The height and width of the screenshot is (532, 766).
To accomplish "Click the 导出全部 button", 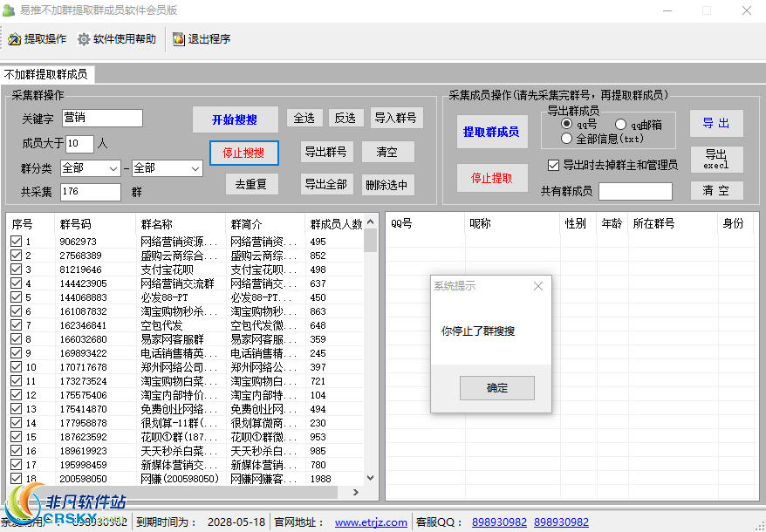I will (x=326, y=184).
